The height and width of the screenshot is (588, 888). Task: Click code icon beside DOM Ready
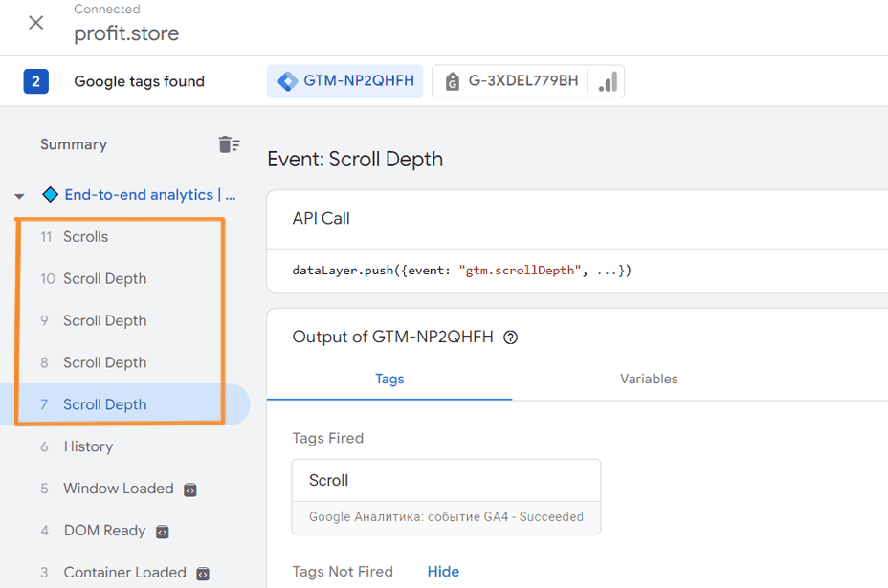(163, 532)
